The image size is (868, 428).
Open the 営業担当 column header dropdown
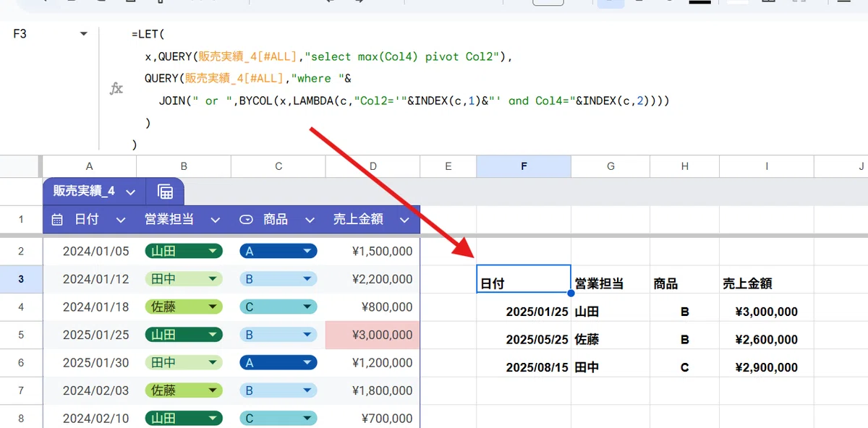[216, 220]
